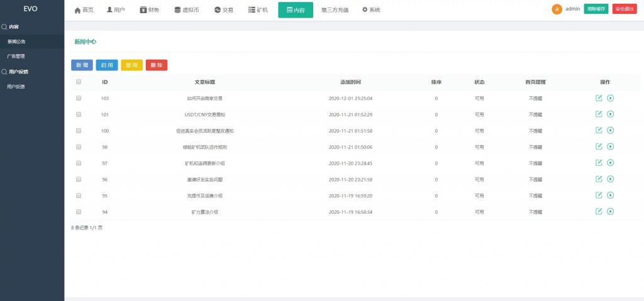
Task: Switch to the 矿机 top menu
Action: [x=258, y=10]
